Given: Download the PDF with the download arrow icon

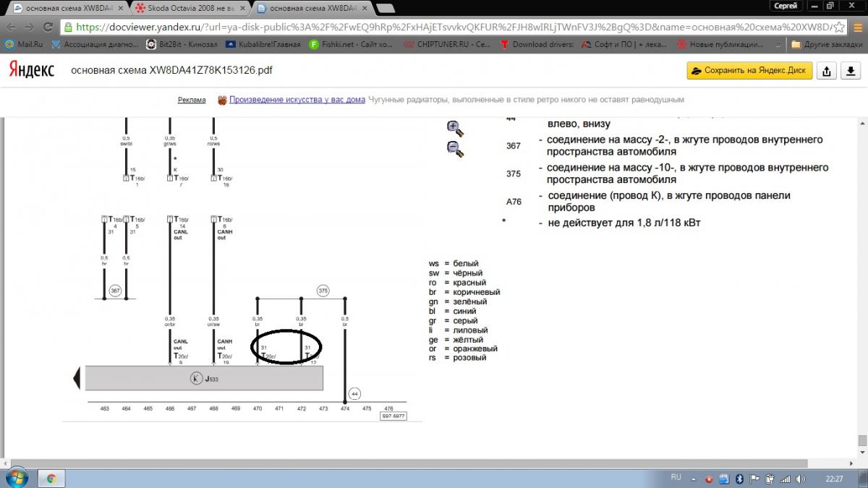Looking at the screenshot, I should tap(851, 71).
